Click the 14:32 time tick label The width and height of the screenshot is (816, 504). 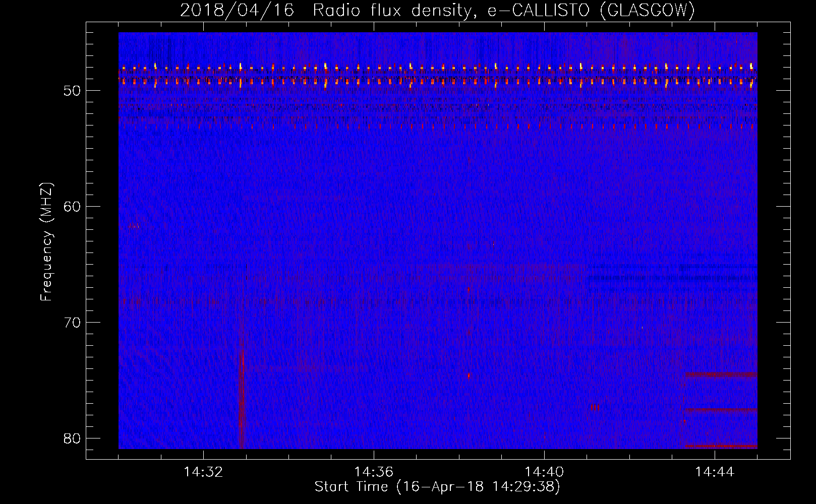pos(203,472)
